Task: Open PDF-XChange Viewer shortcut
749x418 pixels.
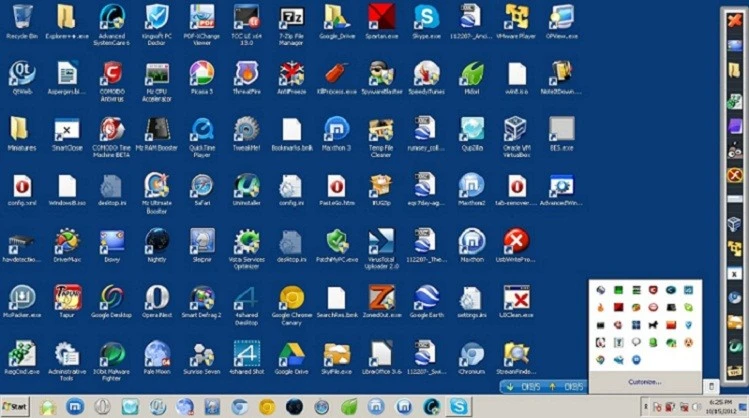Action: tap(202, 24)
